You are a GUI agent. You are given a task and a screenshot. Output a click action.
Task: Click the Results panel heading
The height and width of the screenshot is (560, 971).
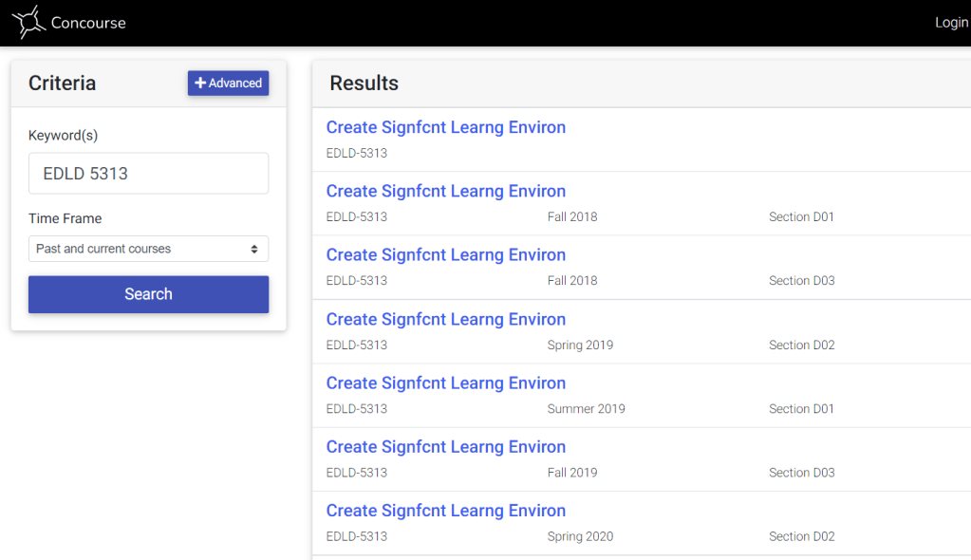pos(364,84)
